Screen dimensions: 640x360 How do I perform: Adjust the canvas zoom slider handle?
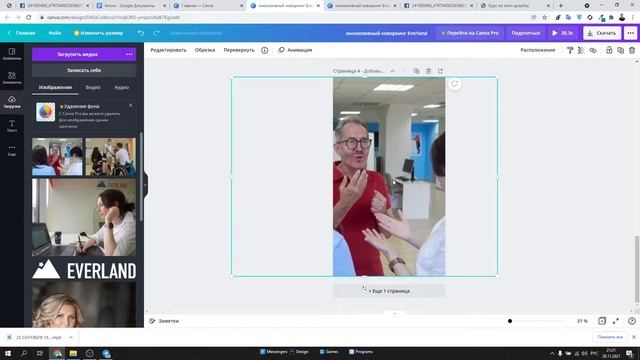pos(510,321)
